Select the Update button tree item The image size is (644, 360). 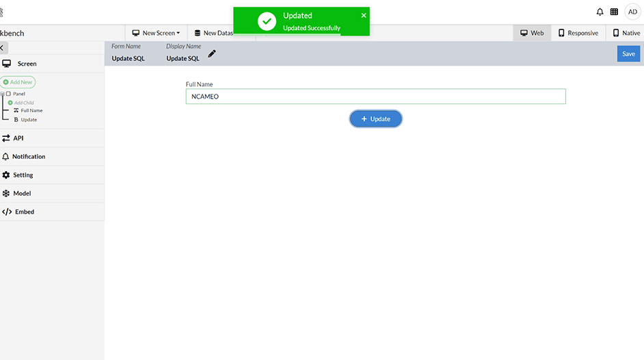[x=29, y=120]
